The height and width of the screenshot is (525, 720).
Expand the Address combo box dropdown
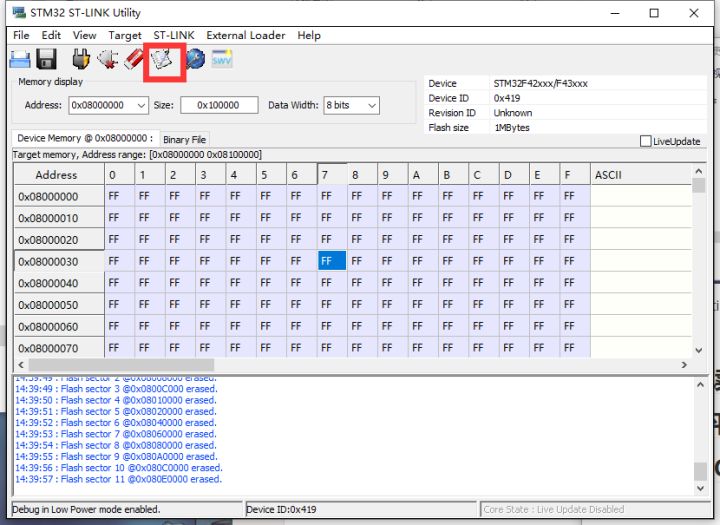pos(141,106)
